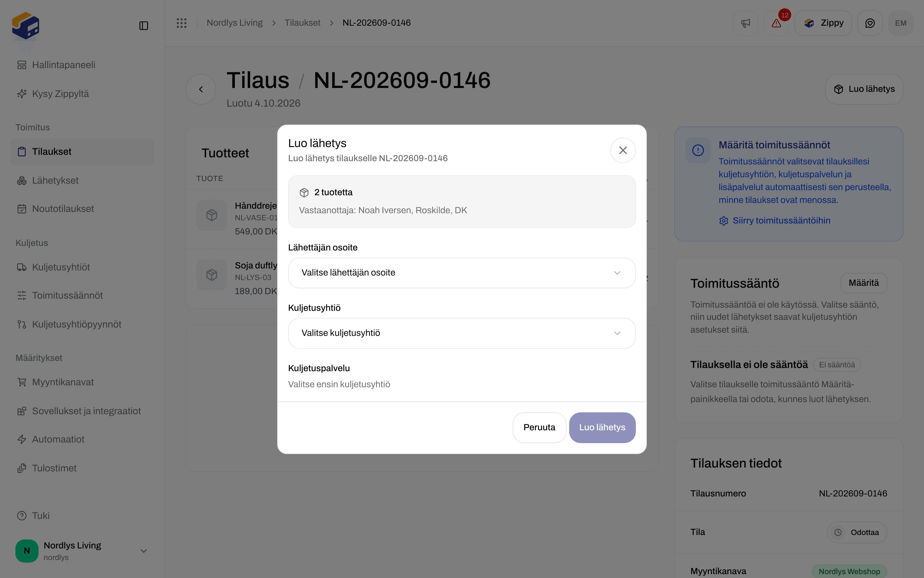924x578 pixels.
Task: Close the Luo lähetys dialog
Action: pos(623,150)
